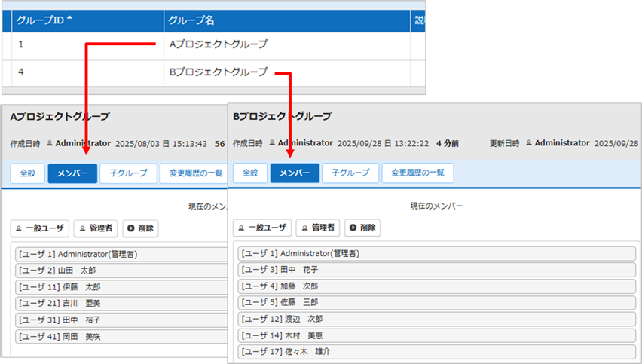Open 変更履歴の一覧 tab in B group panel
This screenshot has width=642, height=364.
(x=418, y=173)
